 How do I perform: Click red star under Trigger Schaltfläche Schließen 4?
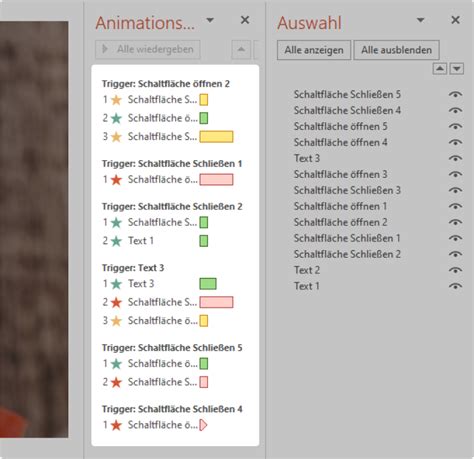point(116,425)
